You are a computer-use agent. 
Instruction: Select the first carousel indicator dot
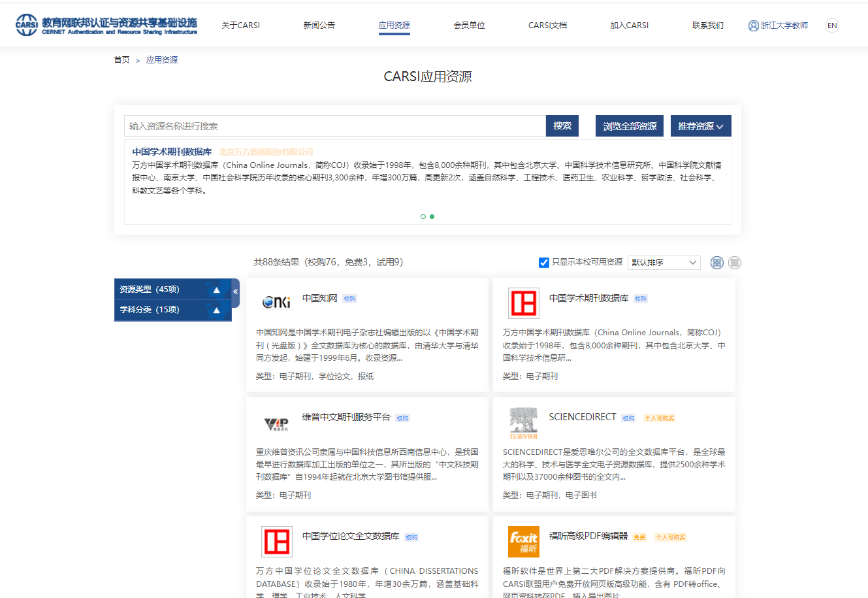[423, 216]
